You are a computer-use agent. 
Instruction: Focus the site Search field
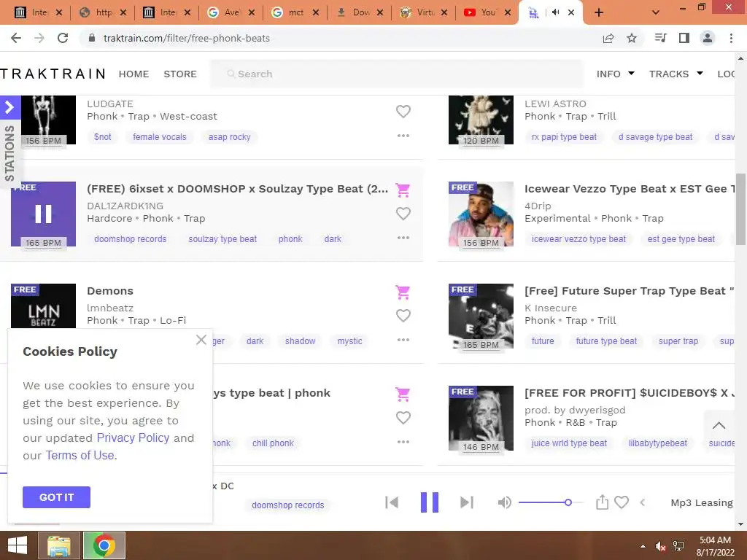click(x=396, y=74)
